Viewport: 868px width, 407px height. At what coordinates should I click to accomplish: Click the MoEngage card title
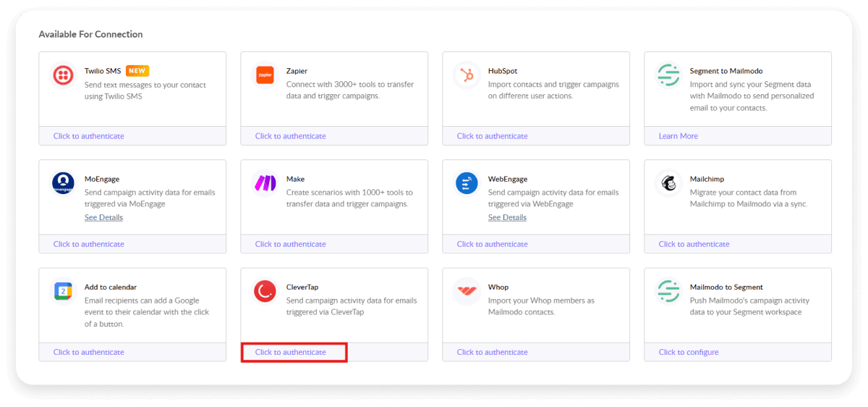102,179
